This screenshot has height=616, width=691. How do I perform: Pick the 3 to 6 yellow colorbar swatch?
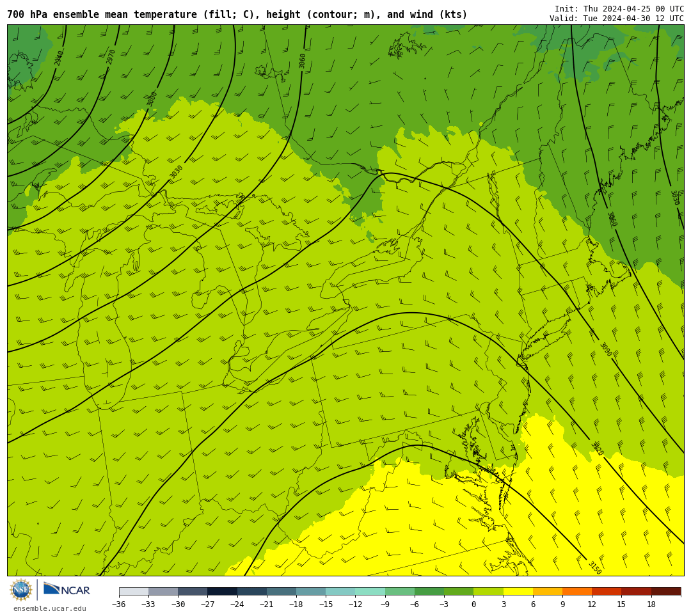click(518, 592)
